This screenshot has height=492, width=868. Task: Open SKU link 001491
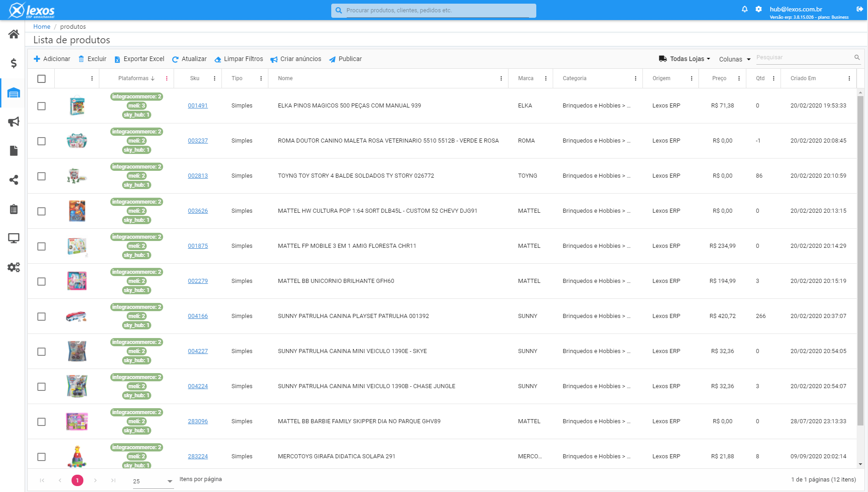198,106
